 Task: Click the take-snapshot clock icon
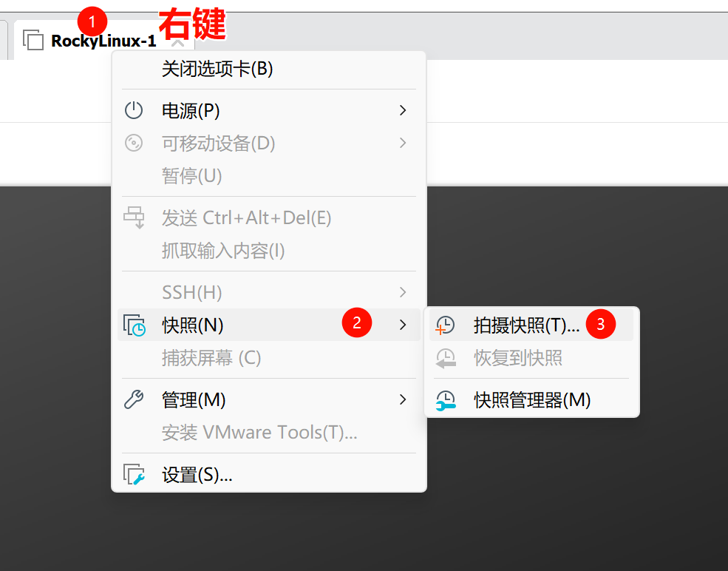pos(445,325)
